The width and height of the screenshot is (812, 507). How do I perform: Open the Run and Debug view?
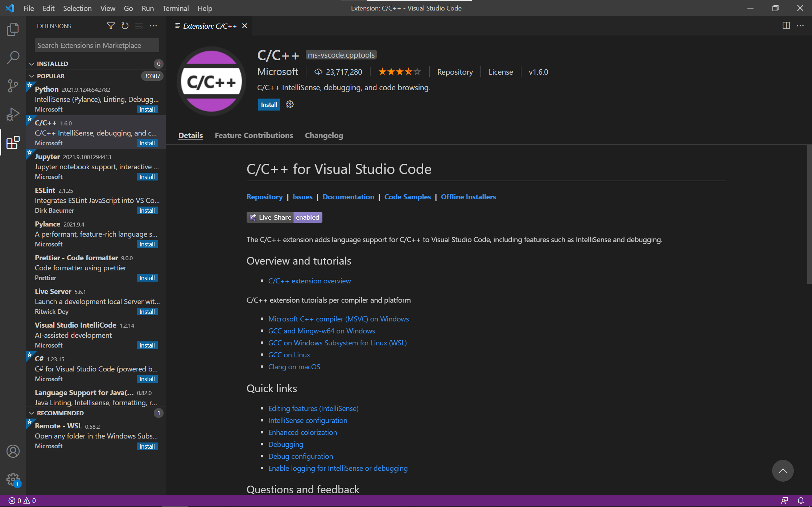click(x=13, y=114)
